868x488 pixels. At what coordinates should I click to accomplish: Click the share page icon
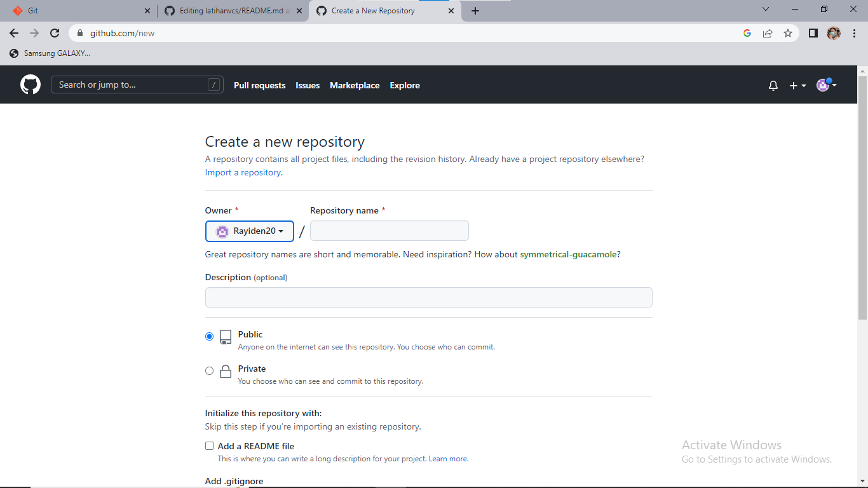click(768, 33)
